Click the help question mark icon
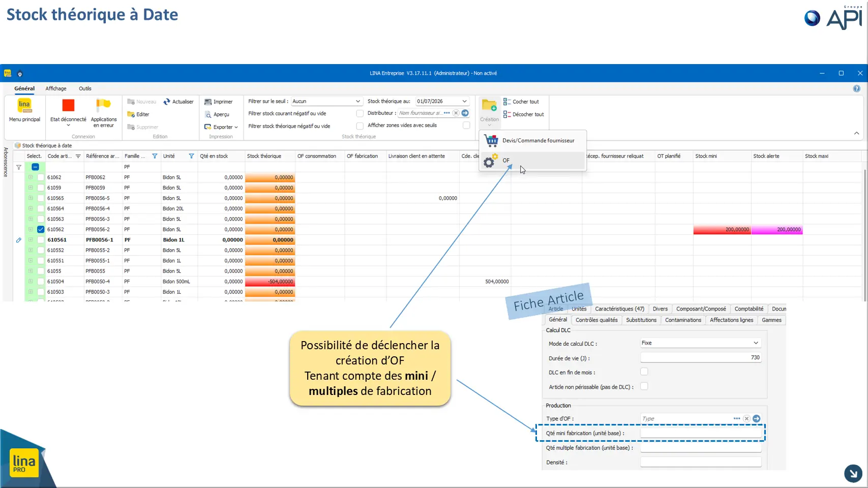The height and width of the screenshot is (488, 868). click(856, 88)
